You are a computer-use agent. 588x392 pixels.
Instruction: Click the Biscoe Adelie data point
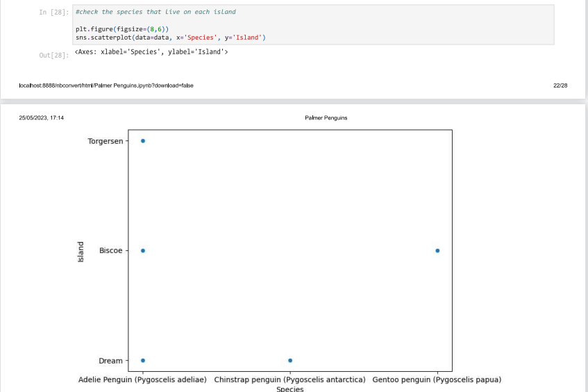tap(143, 250)
